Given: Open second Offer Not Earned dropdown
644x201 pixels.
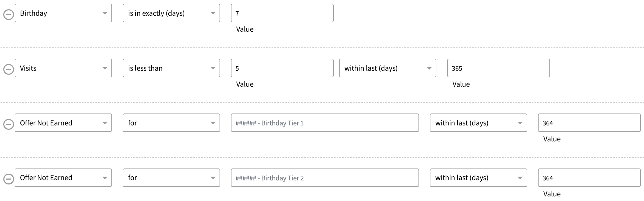Looking at the screenshot, I should [x=63, y=178].
